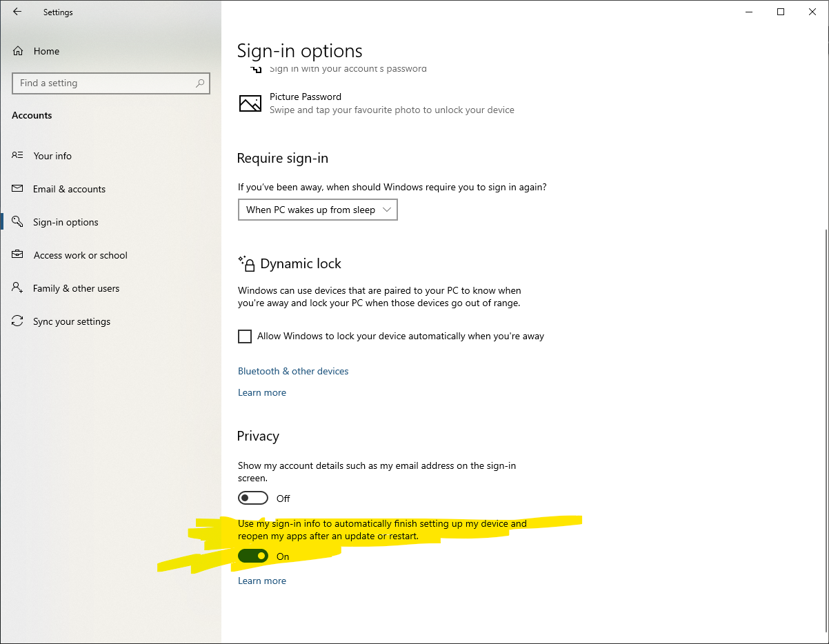Screen dimensions: 829x644
Task: Click the Access work or school briefcase icon
Action: (18, 255)
